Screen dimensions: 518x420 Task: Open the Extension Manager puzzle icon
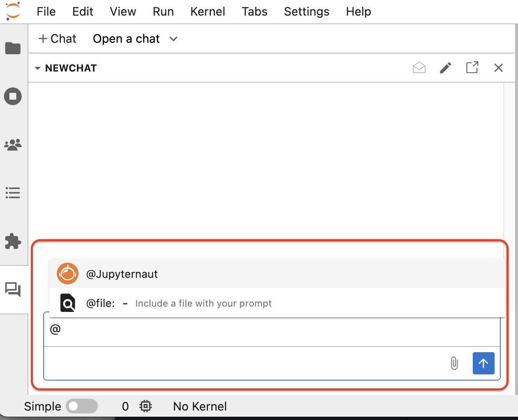click(13, 241)
